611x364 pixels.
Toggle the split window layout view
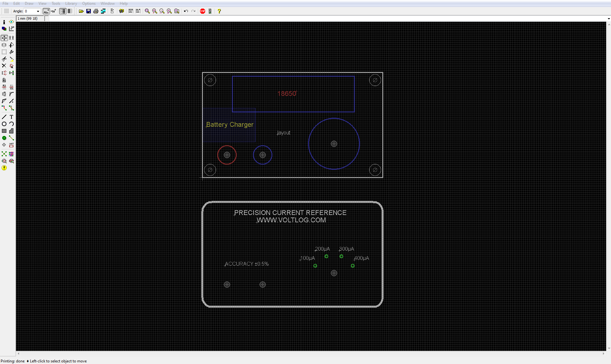(70, 11)
